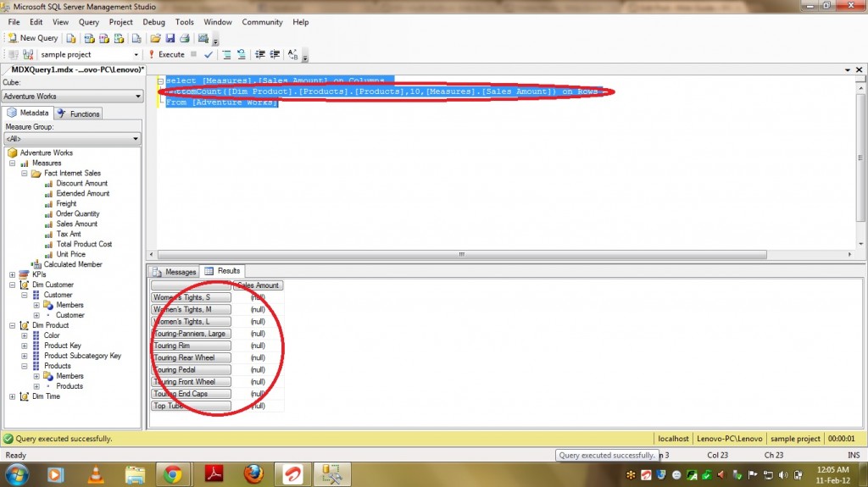Viewport: 868px width, 487px height.
Task: Expand the KPIs tree node
Action: (12, 274)
